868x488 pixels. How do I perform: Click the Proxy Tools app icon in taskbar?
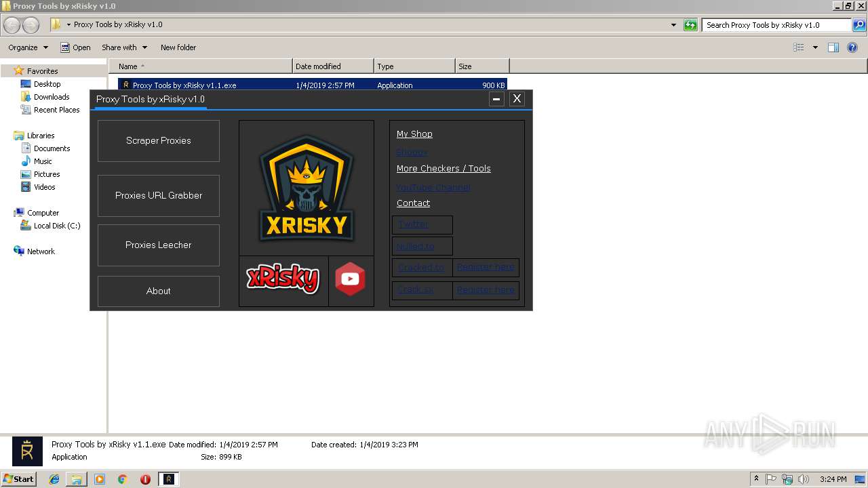[169, 479]
